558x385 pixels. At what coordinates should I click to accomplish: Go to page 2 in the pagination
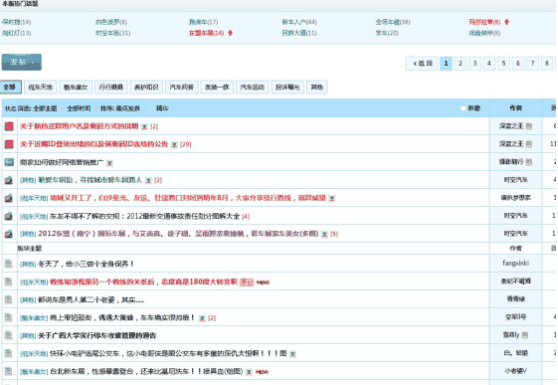point(460,64)
